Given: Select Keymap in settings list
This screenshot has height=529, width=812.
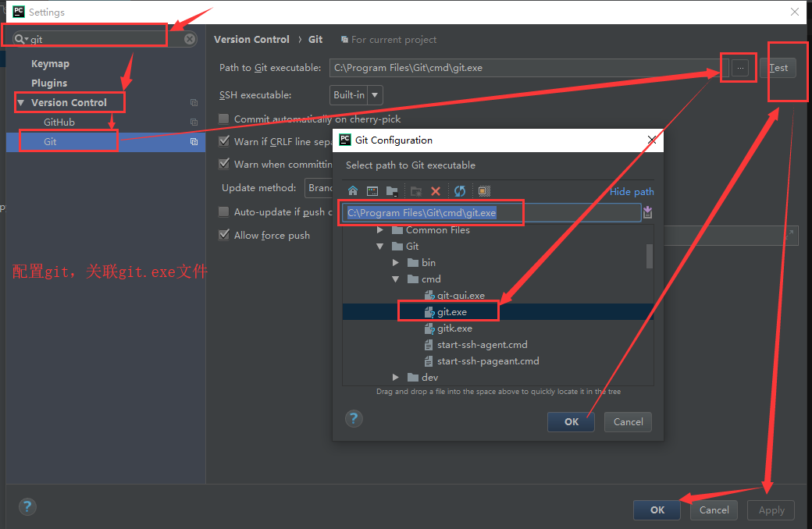Looking at the screenshot, I should (x=50, y=64).
